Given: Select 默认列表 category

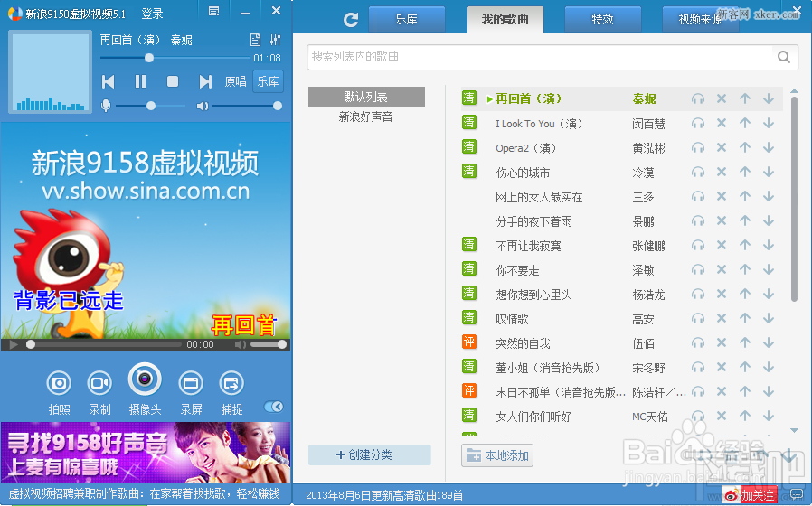Looking at the screenshot, I should pos(366,97).
